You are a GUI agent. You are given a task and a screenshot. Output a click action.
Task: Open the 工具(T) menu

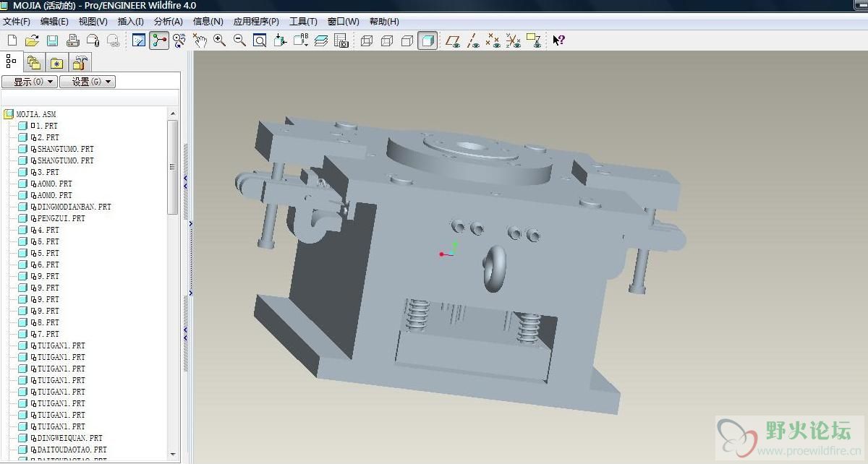click(303, 22)
